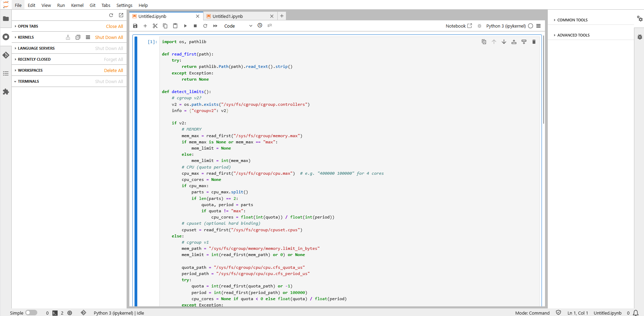This screenshot has height=316, width=644.
Task: Click the terminal count icon in status bar
Action: coord(55,313)
